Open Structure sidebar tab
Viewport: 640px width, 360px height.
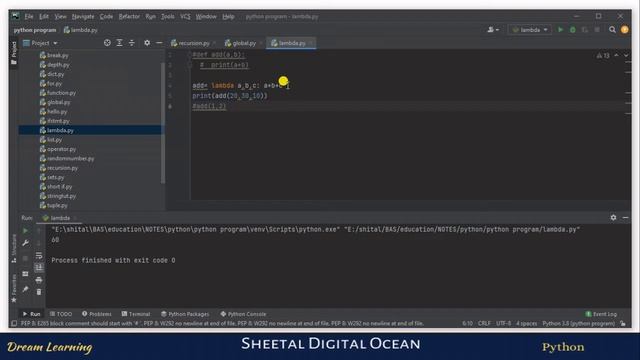pos(14,248)
